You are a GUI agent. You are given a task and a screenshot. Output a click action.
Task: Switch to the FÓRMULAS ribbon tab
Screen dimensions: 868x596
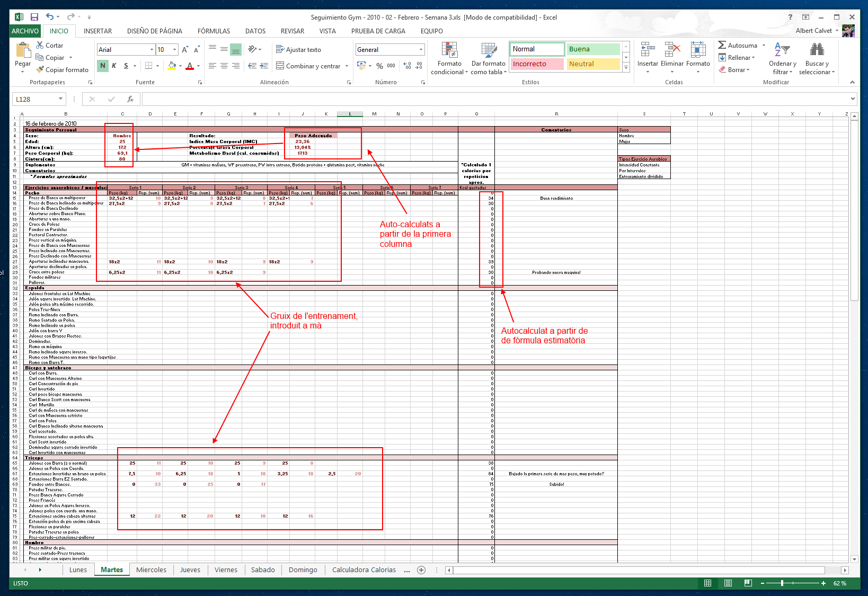[x=213, y=31]
